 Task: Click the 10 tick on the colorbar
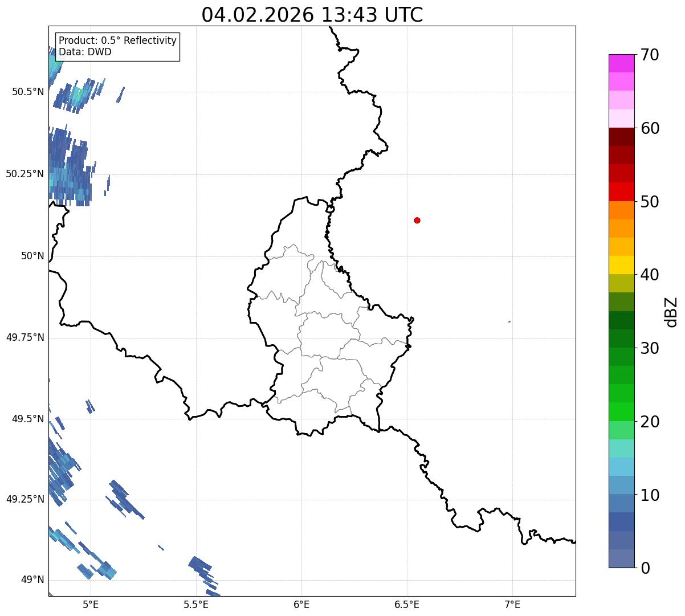point(650,495)
